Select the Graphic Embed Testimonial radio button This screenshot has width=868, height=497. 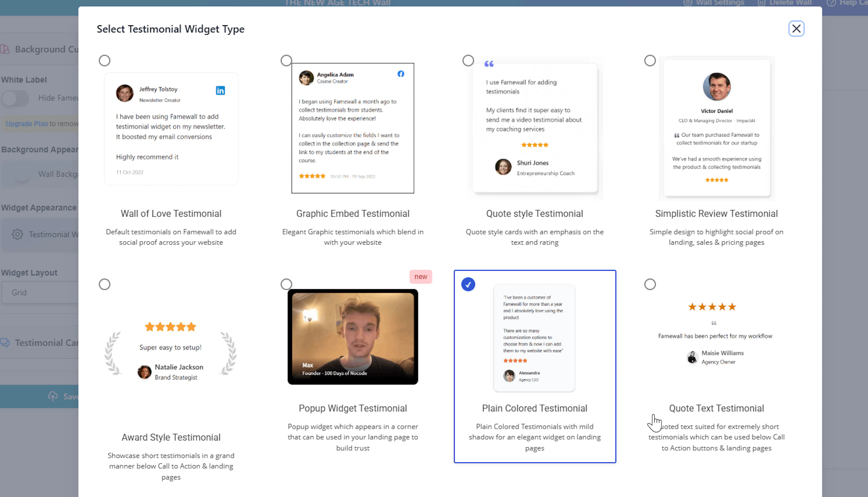point(286,60)
